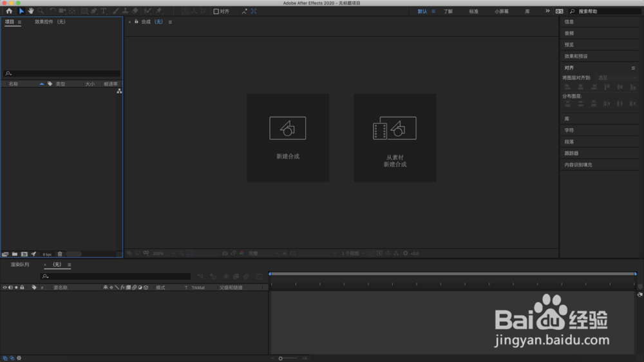Select the Unified Camera tool

tap(62, 11)
